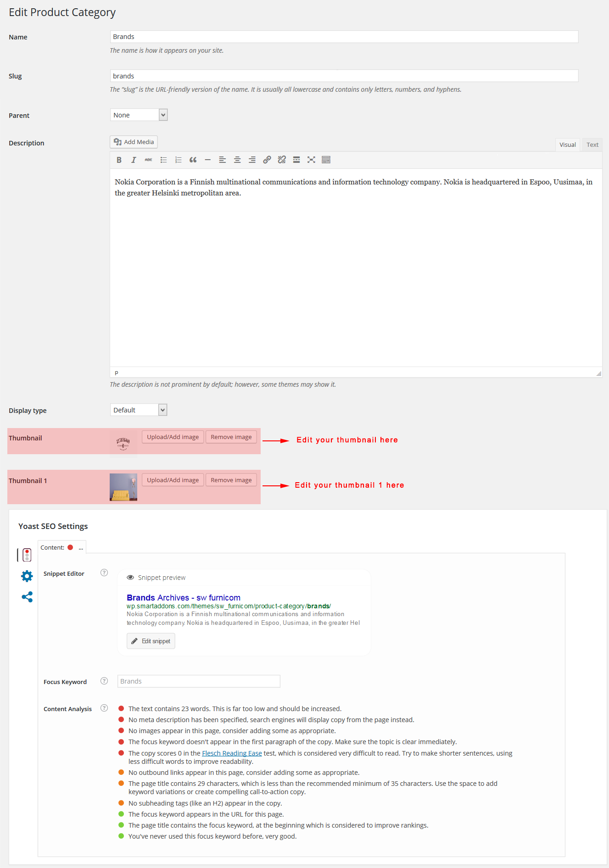This screenshot has height=868, width=609.
Task: Click Remove image for Thumbnail
Action: click(x=231, y=437)
